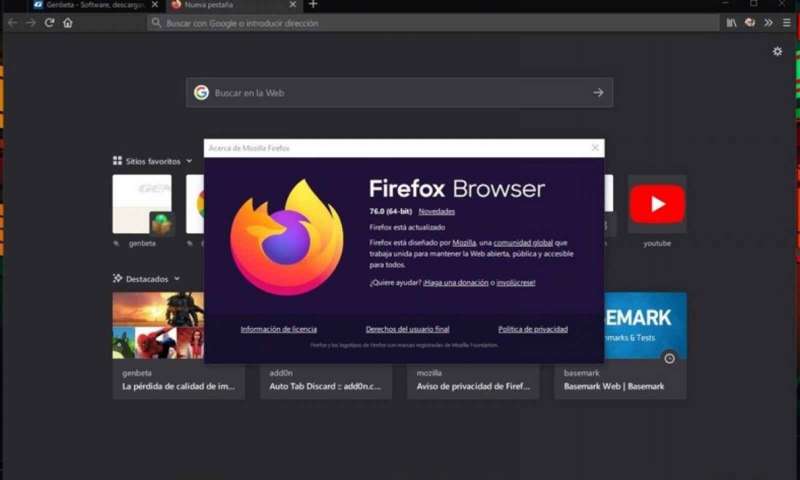800x480 pixels.
Task: Open the 'Aviso de privacidad' mozilla card
Action: pos(473,381)
